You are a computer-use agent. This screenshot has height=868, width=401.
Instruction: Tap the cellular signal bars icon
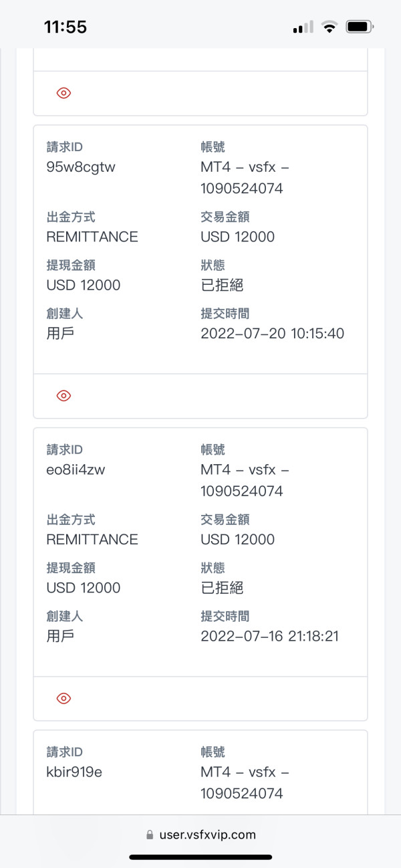[x=303, y=27]
